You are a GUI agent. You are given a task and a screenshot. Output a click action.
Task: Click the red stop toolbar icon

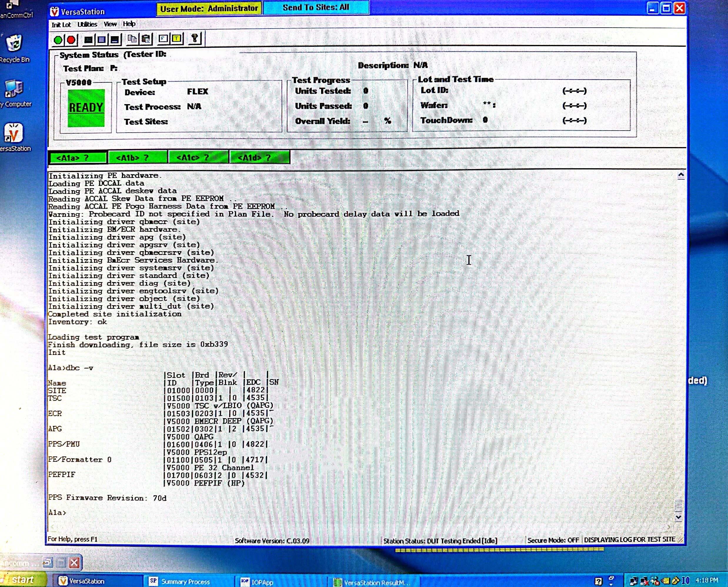(71, 40)
